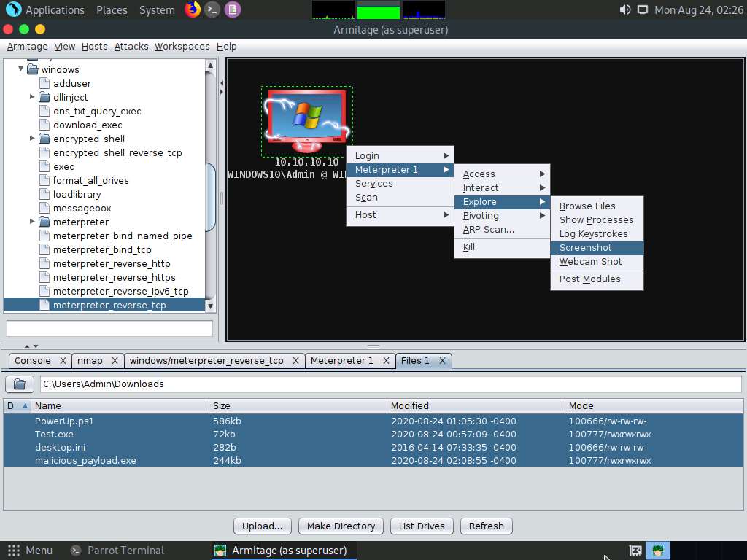Image resolution: width=747 pixels, height=560 pixels.
Task: Select meterpreter_reverse_https in the tree
Action: pyautogui.click(x=114, y=278)
